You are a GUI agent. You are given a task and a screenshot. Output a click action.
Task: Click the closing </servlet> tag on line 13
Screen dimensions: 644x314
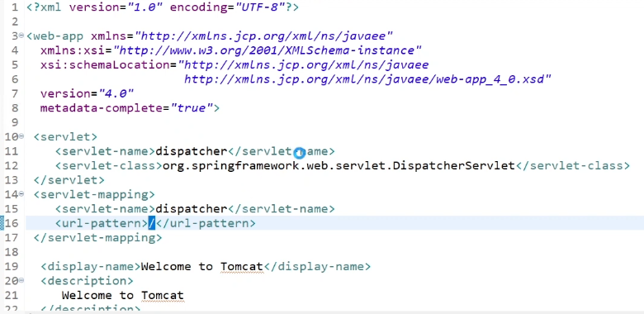(x=69, y=180)
